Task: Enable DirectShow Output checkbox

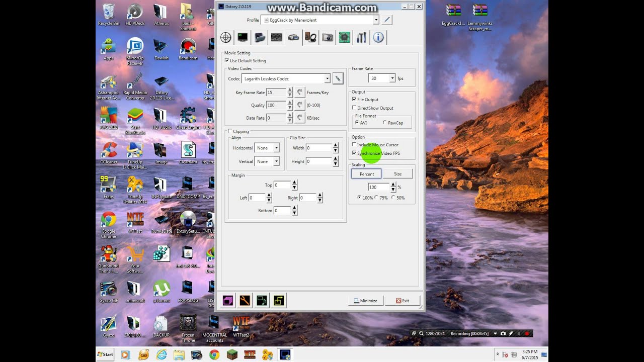Action: 354,108
